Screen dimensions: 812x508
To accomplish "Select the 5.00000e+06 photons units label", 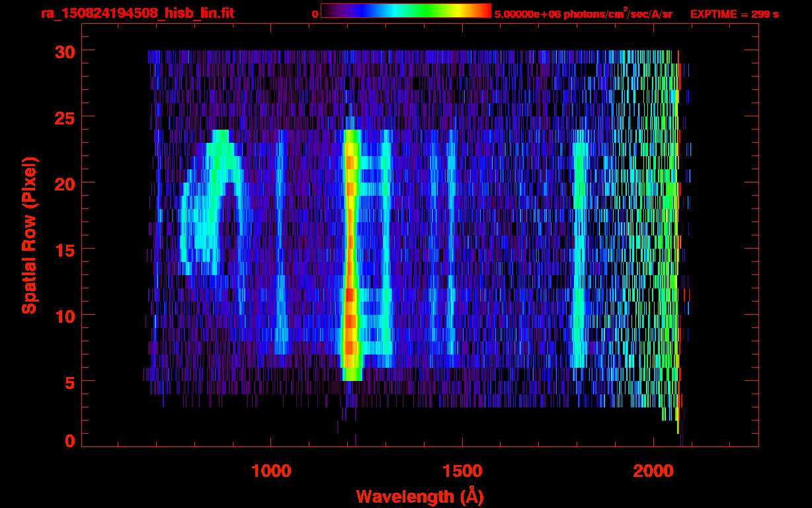I will point(583,13).
